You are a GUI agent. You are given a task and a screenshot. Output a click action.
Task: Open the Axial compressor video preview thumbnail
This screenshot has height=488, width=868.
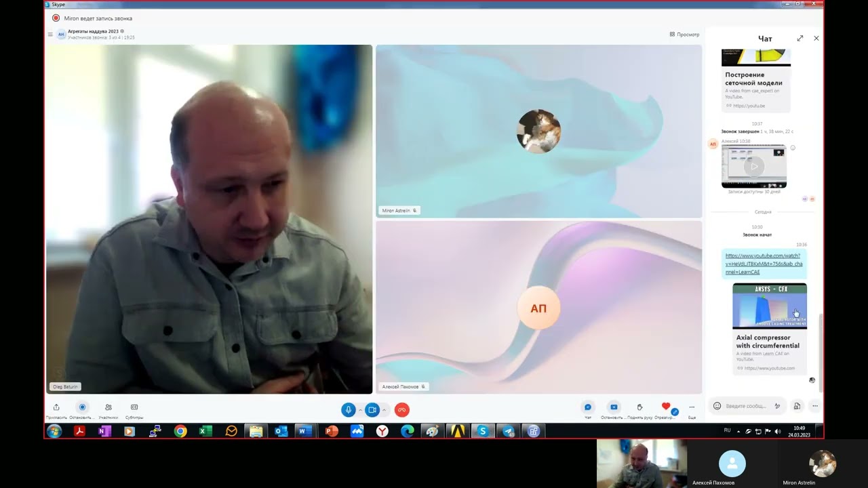pyautogui.click(x=770, y=306)
